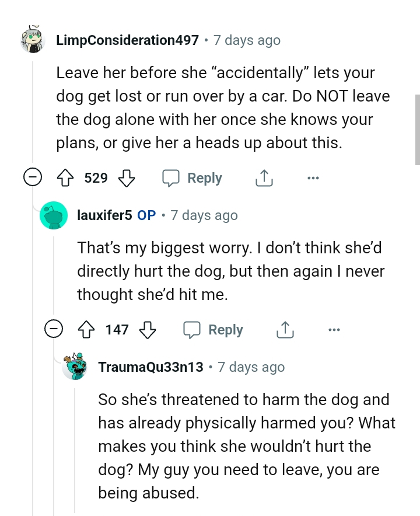Downvote LimpConsideration497's comment
420x516 pixels.
point(127,177)
